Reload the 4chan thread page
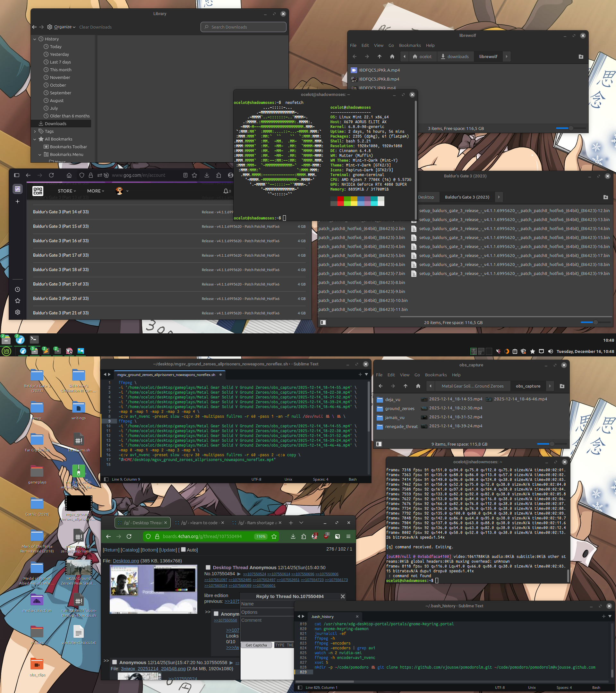Image resolution: width=616 pixels, height=693 pixels. pos(129,536)
